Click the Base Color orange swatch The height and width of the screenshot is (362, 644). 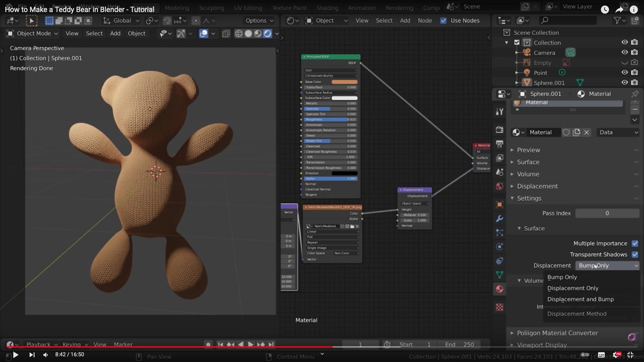click(344, 82)
